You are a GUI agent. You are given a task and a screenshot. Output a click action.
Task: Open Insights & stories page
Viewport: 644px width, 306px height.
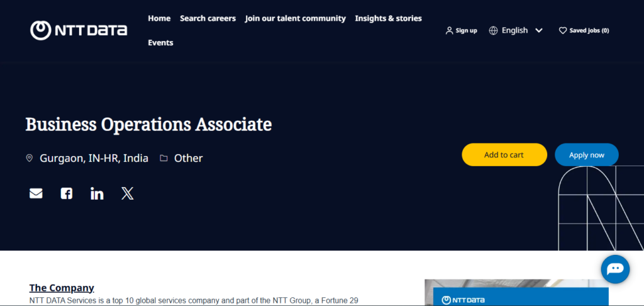tap(389, 18)
